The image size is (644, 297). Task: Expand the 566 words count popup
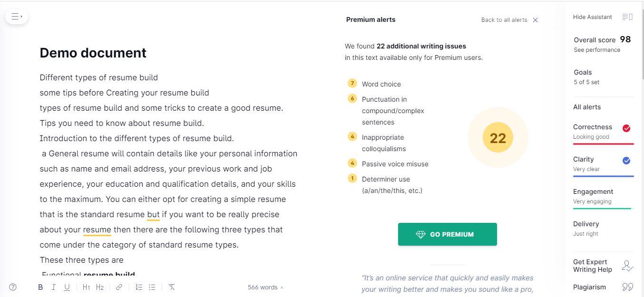[265, 287]
